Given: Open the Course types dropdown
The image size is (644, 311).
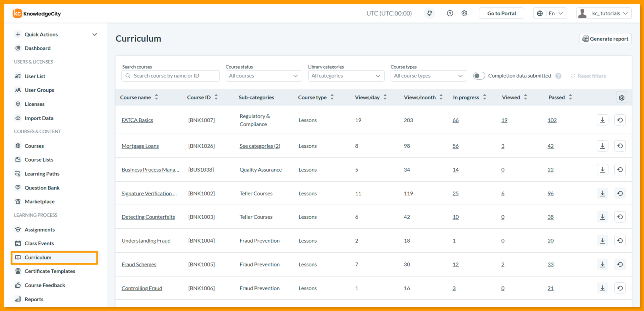Looking at the screenshot, I should click(428, 76).
